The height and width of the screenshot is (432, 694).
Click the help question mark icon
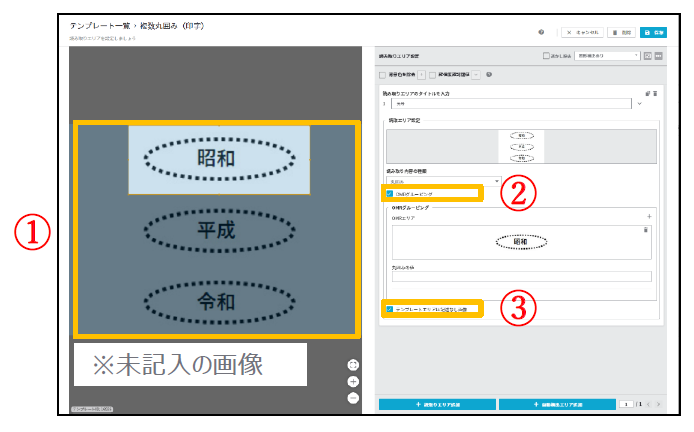point(541,32)
